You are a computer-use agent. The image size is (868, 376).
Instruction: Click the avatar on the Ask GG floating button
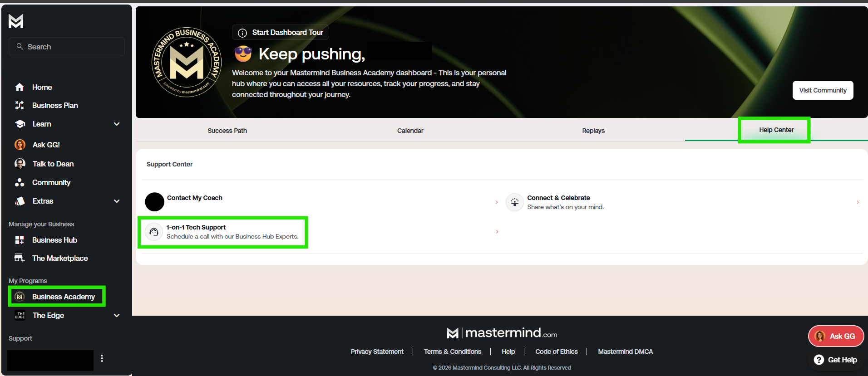(820, 336)
